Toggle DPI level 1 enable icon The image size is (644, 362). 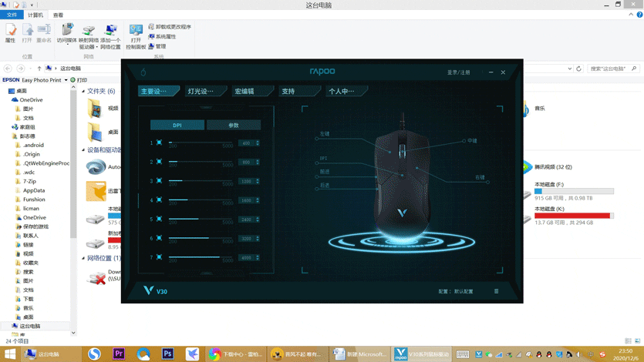[160, 142]
